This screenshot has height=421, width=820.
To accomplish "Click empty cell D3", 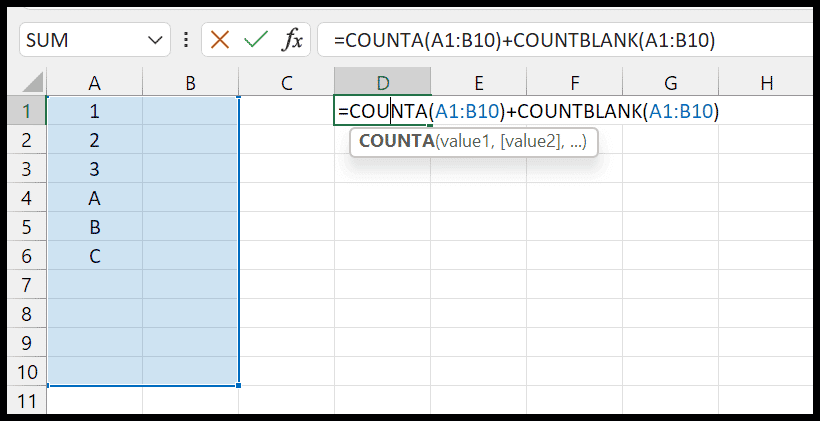I will tap(383, 169).
